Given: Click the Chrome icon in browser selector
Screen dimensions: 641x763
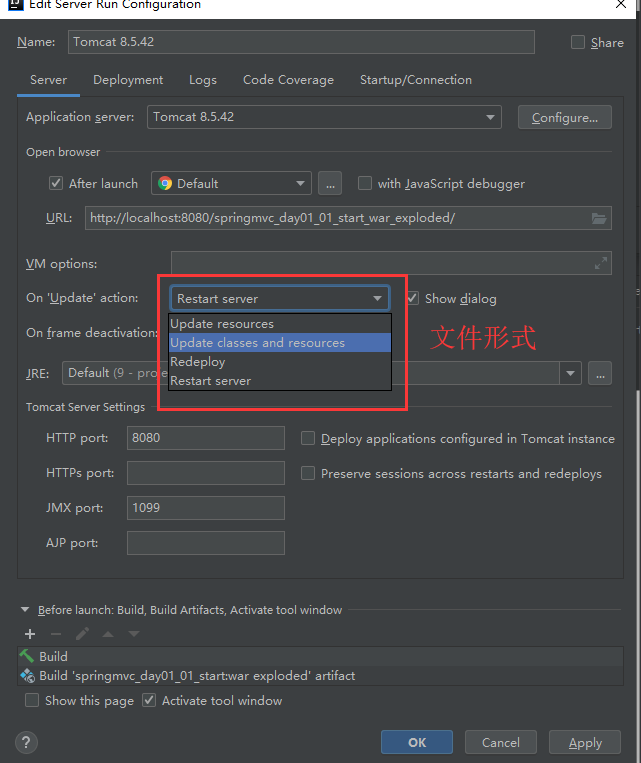Looking at the screenshot, I should 165,183.
